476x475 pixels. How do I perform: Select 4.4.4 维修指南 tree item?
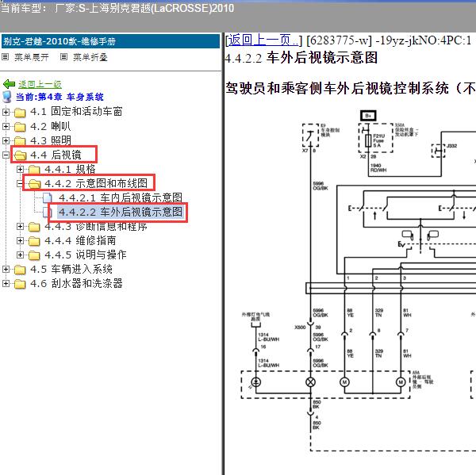[80, 240]
